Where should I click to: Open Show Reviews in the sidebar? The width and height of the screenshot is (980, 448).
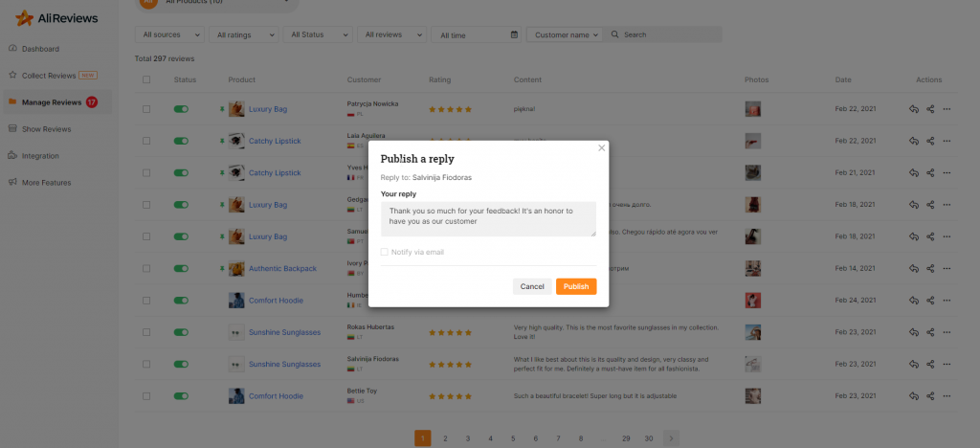(46, 129)
